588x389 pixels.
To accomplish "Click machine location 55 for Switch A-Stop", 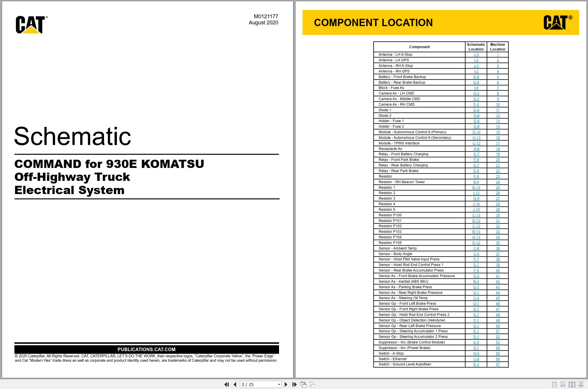I will pos(498,353).
